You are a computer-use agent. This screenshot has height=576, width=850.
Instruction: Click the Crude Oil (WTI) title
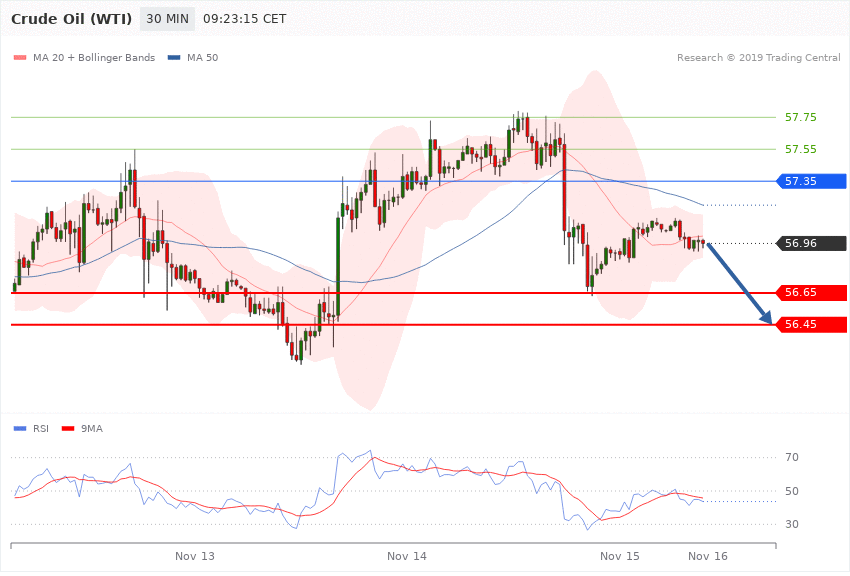(x=72, y=19)
